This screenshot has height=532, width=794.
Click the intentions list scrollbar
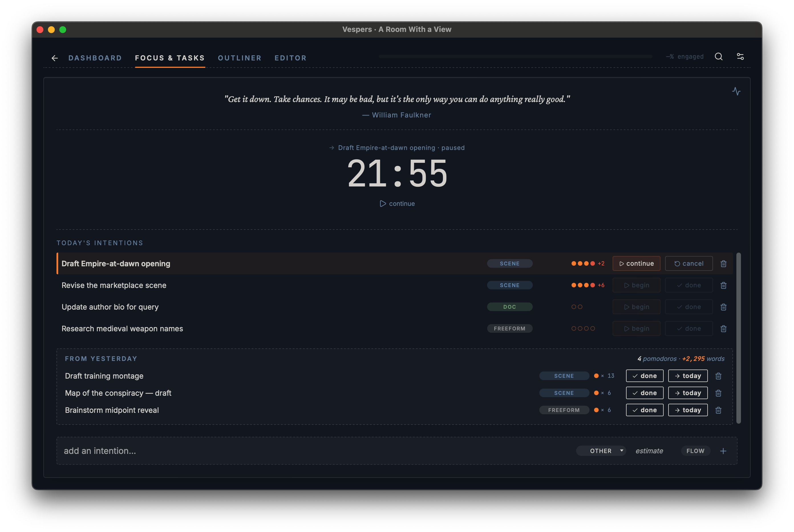click(x=738, y=338)
